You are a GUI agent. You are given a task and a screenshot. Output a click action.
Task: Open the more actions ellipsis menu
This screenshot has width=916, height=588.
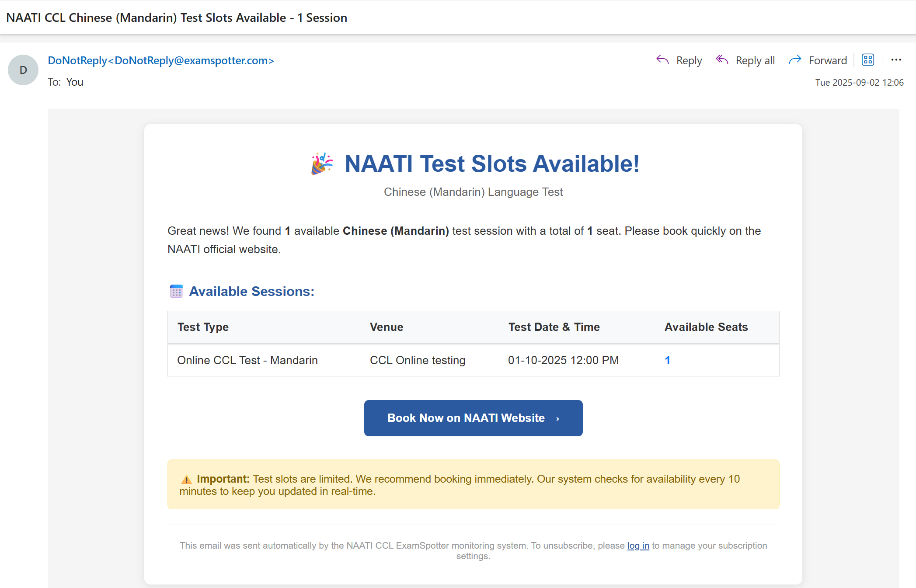point(896,60)
